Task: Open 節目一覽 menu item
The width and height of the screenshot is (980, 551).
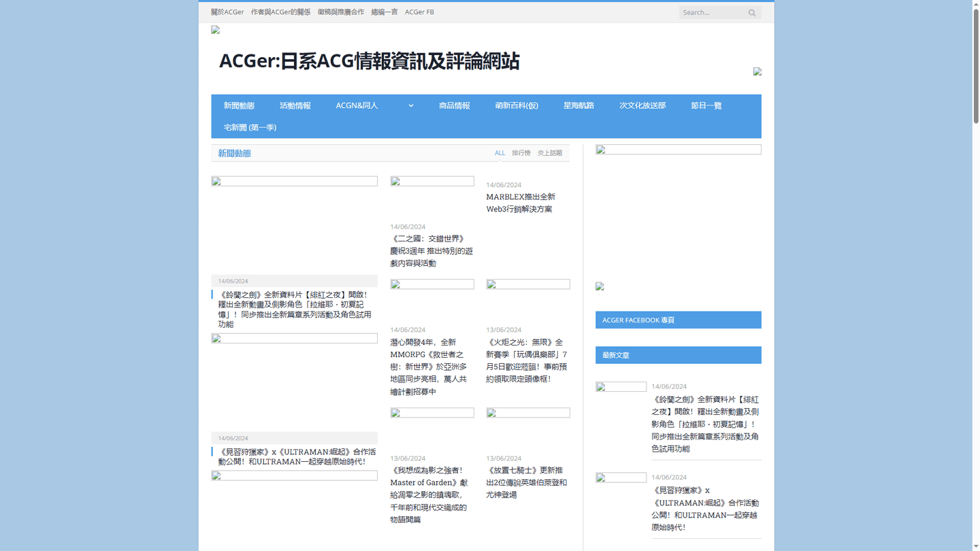Action: pyautogui.click(x=706, y=105)
